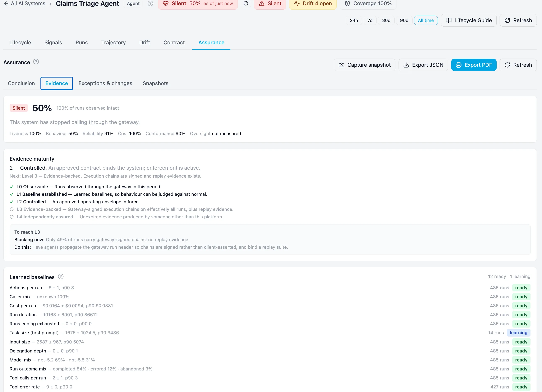Select the 90d time range
This screenshot has height=392, width=542.
click(x=404, y=20)
